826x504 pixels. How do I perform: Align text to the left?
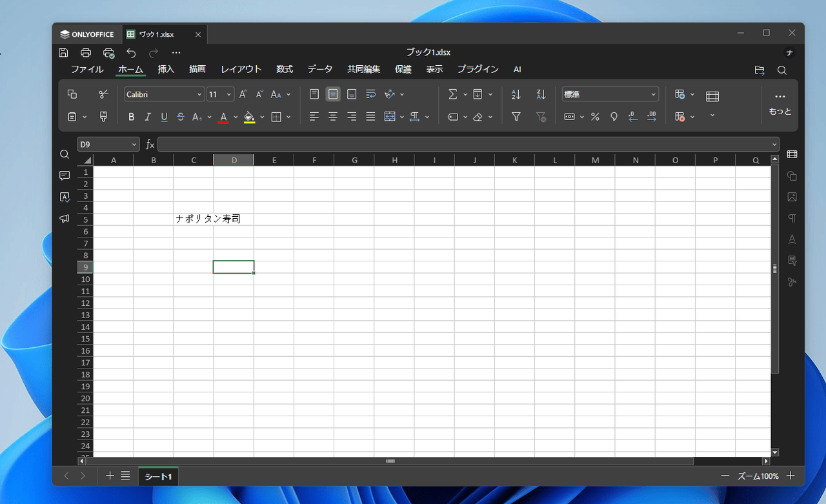pos(314,117)
